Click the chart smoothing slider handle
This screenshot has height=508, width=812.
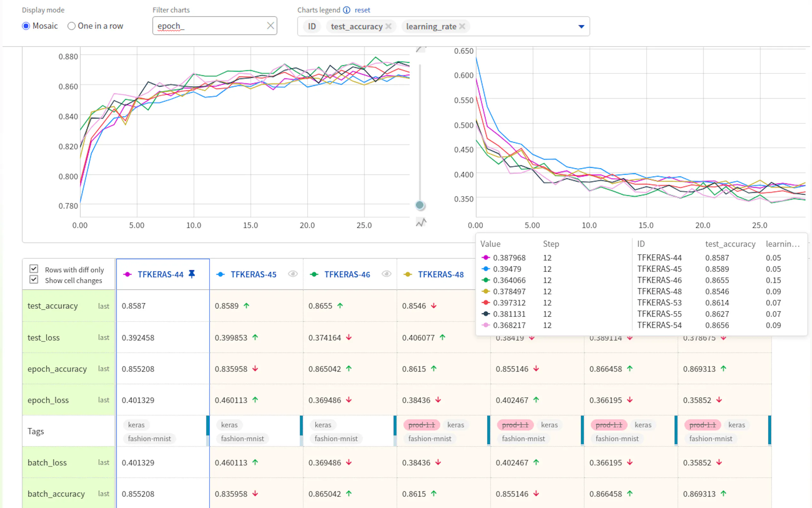pos(420,205)
